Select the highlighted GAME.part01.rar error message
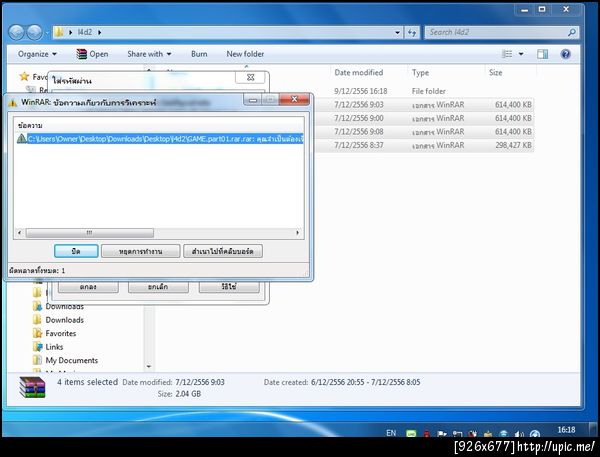The height and width of the screenshot is (457, 600). point(165,139)
